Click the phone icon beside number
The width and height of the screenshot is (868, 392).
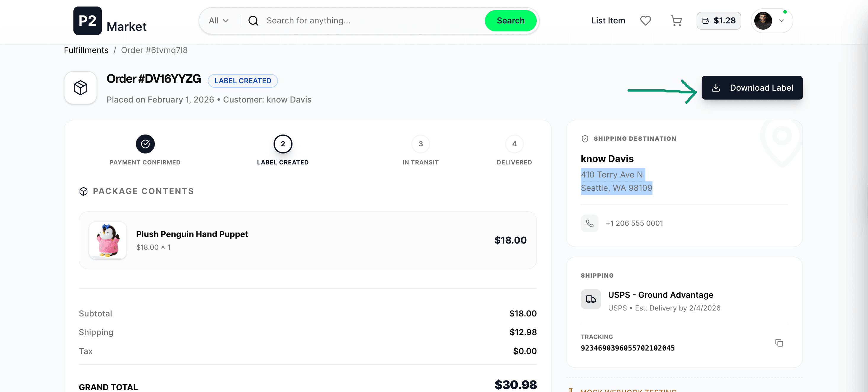(589, 223)
